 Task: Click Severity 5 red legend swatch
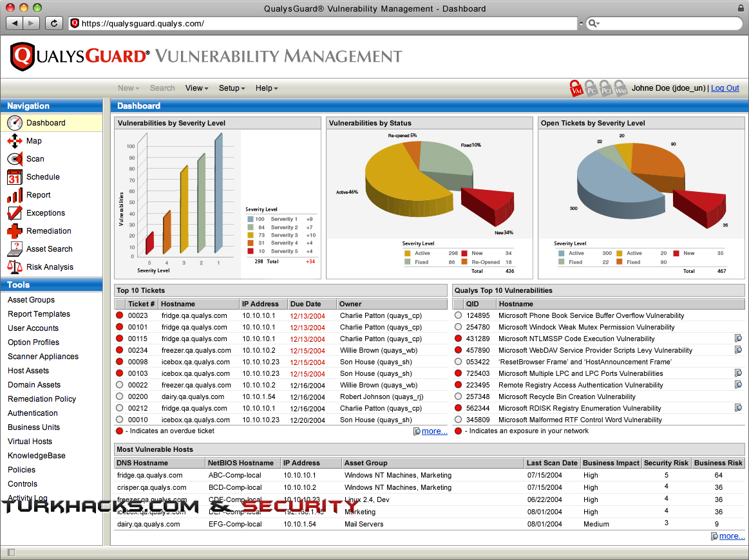tap(250, 251)
